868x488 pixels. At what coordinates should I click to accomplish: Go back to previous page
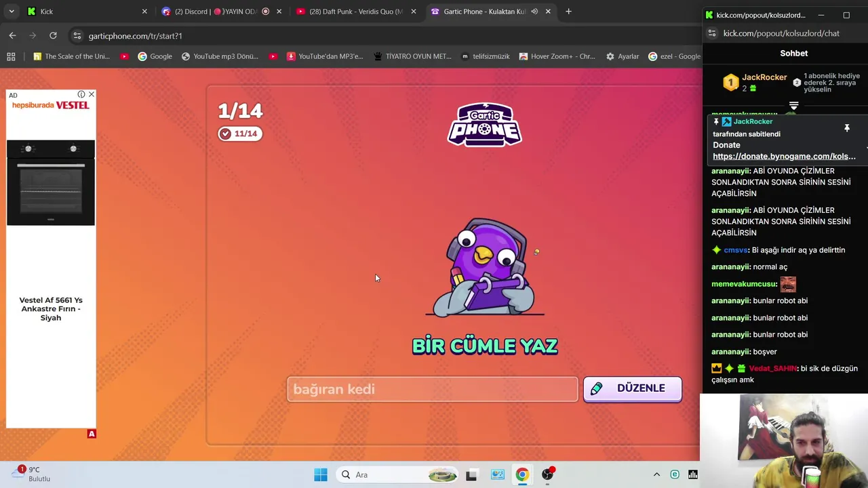[x=12, y=35]
